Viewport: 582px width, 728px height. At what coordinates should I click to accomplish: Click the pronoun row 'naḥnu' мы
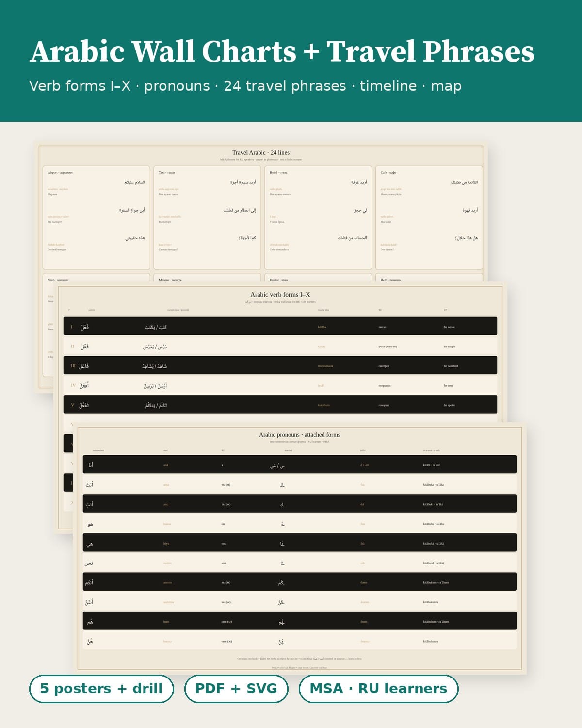300,562
